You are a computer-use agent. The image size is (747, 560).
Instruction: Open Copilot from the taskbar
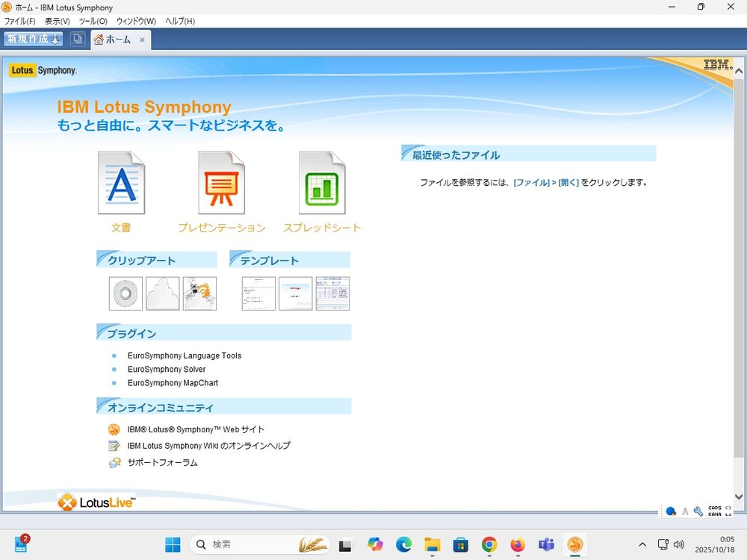[x=375, y=544]
